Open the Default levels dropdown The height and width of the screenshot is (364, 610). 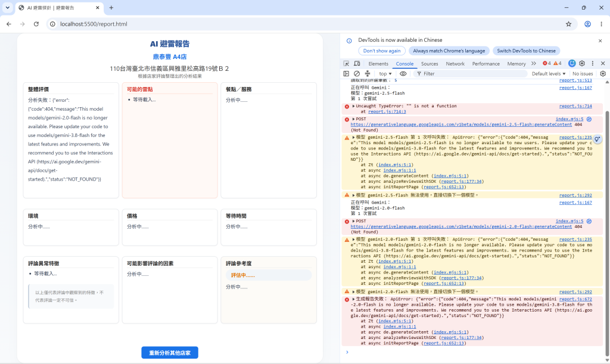549,73
